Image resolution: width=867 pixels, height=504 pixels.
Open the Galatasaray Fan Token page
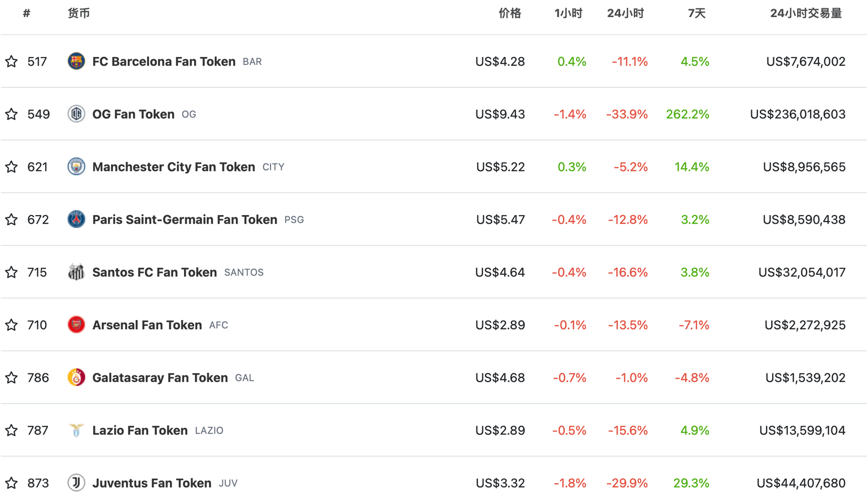(x=160, y=378)
